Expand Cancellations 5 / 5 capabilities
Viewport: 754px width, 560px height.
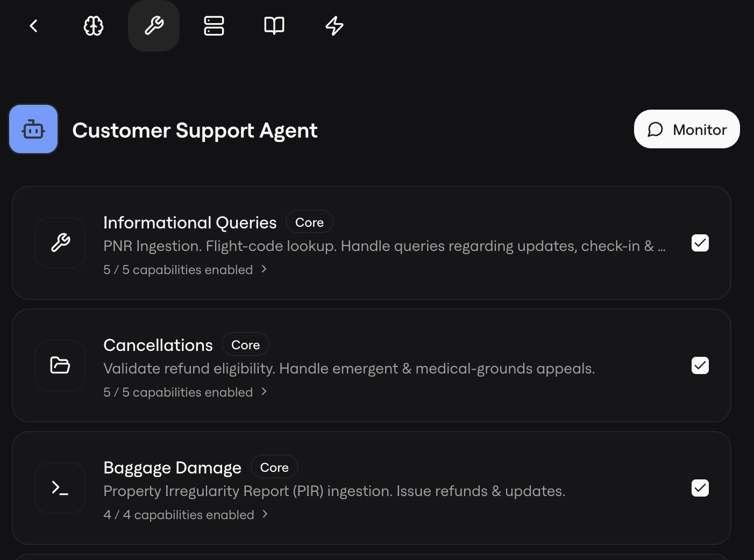pyautogui.click(x=185, y=392)
